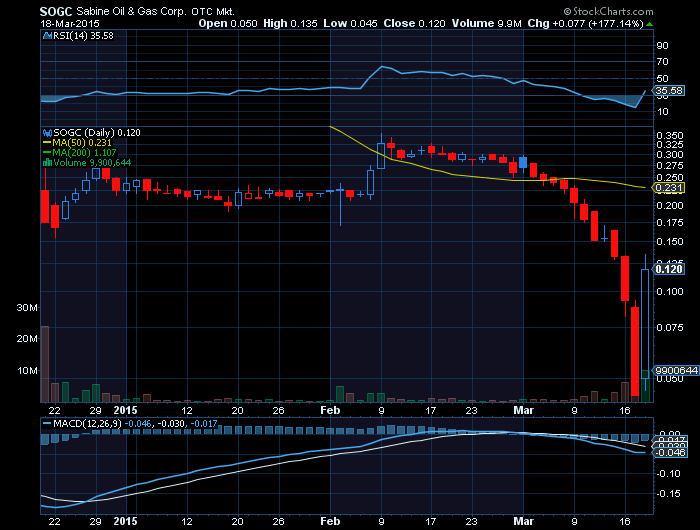Click the MA(200) 1.107 legend entry
Viewport: 700px width, 530px height.
click(84, 153)
